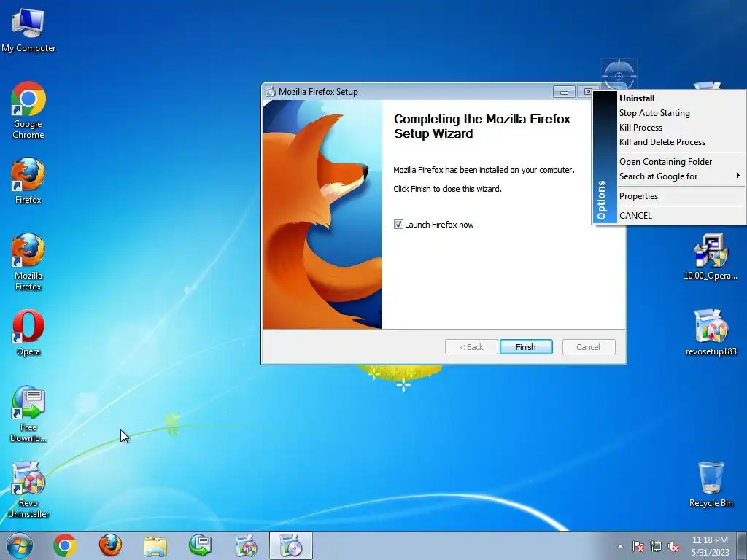747x560 pixels.
Task: Open Windows Explorer from the taskbar
Action: (x=155, y=545)
